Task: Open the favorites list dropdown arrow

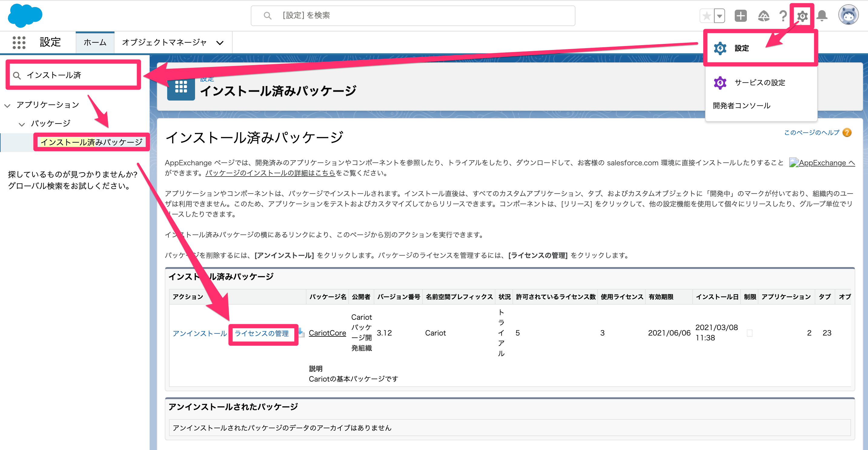Action: coord(719,16)
